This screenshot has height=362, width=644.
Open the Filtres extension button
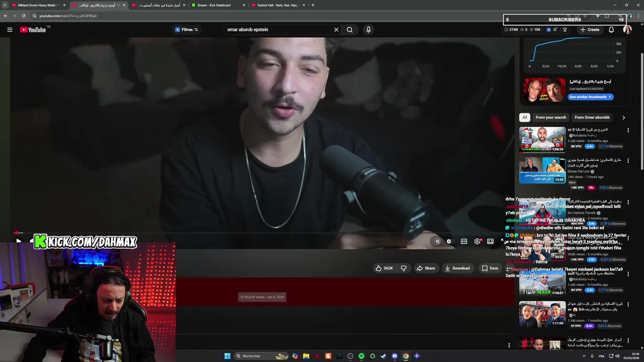point(187,30)
